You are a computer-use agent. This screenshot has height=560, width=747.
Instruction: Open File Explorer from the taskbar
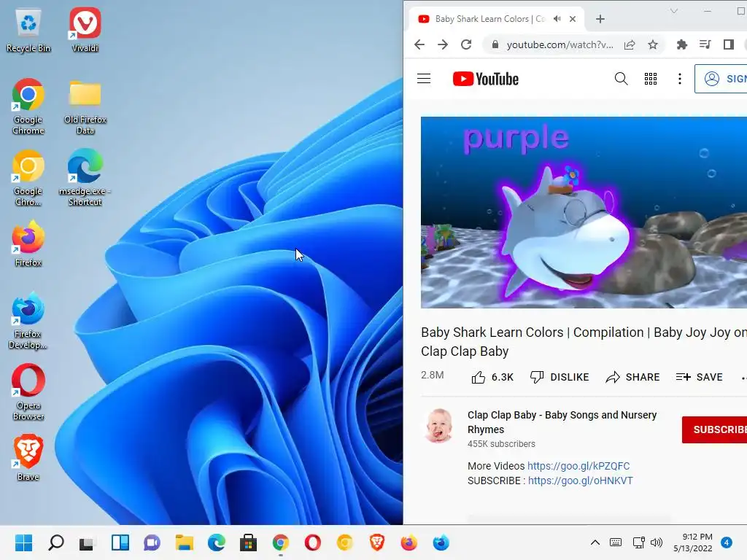[184, 542]
